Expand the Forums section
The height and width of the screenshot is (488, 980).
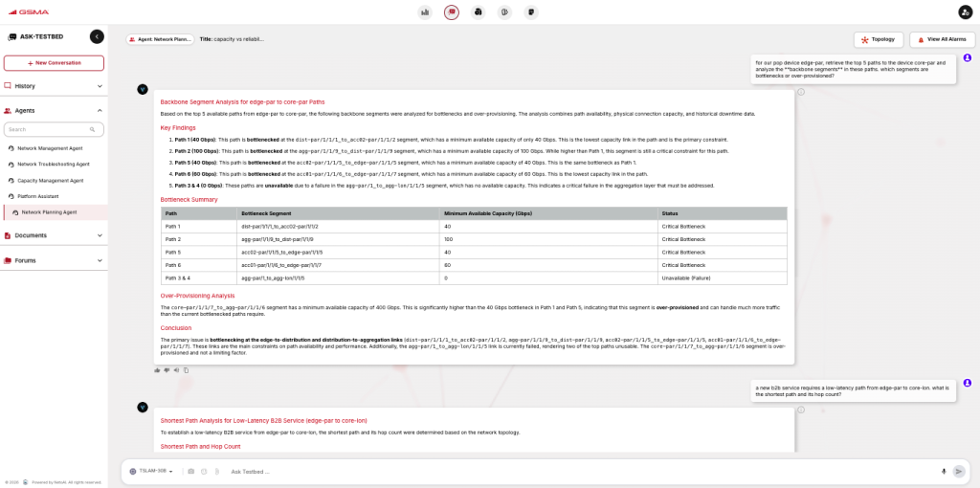point(54,260)
